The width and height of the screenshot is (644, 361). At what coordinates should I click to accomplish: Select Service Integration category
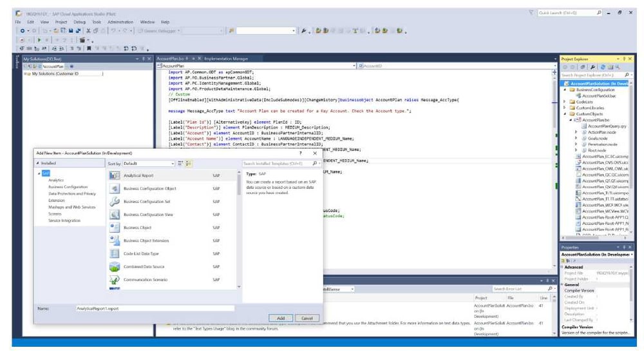click(x=64, y=220)
